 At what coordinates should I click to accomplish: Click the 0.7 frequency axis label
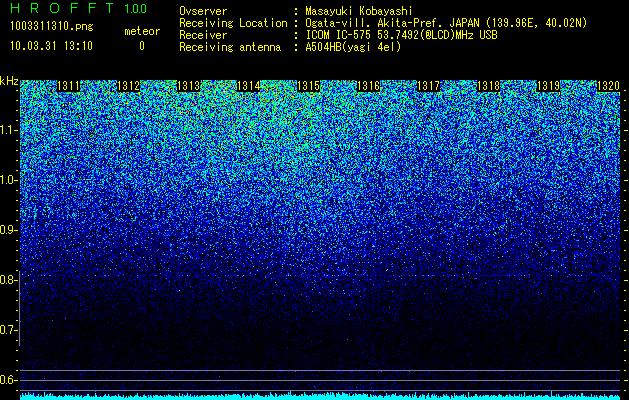tap(9, 330)
